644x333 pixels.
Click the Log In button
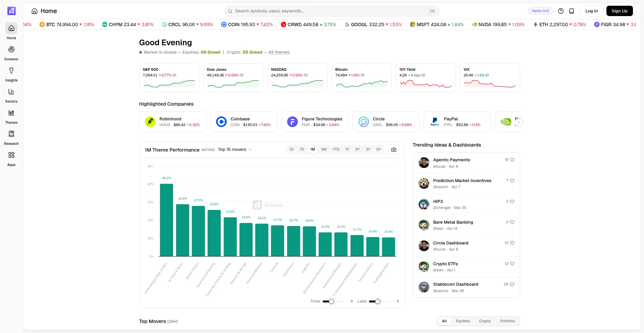tap(592, 11)
